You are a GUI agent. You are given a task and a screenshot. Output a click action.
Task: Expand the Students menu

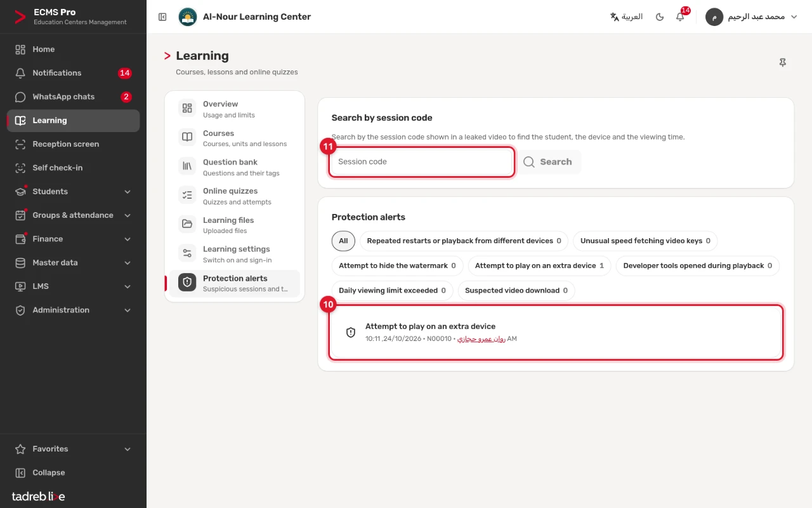tap(74, 192)
